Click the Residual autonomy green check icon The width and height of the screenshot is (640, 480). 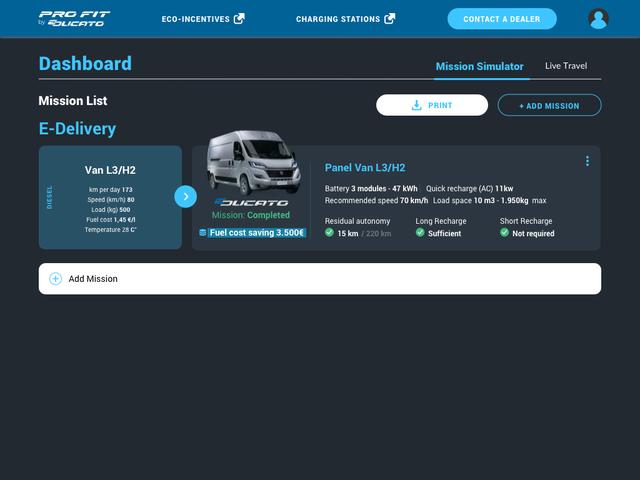[329, 233]
